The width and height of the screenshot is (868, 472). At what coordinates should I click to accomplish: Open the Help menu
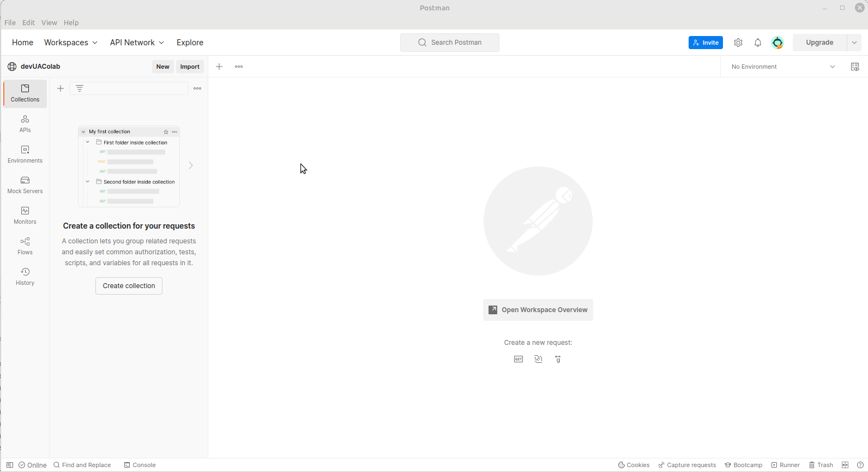(x=71, y=22)
